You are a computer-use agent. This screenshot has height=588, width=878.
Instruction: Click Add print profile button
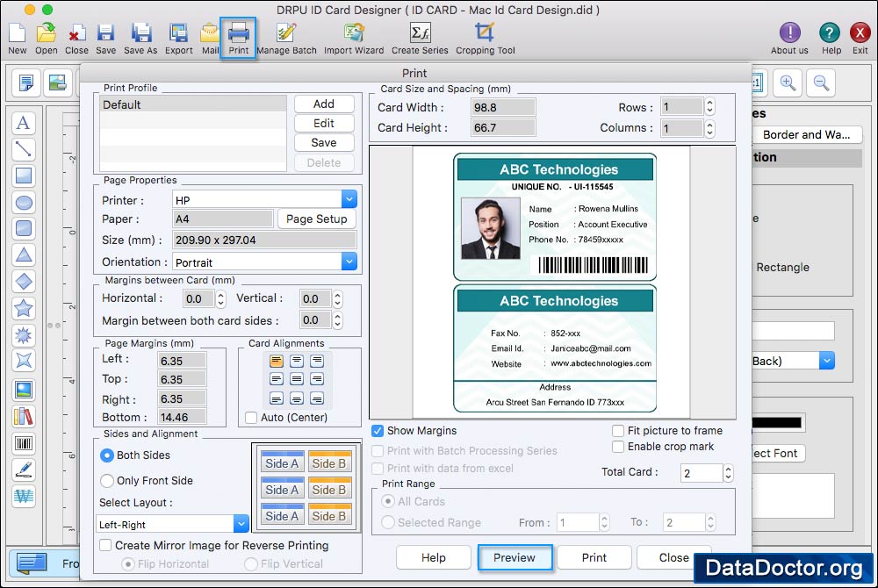click(x=324, y=104)
